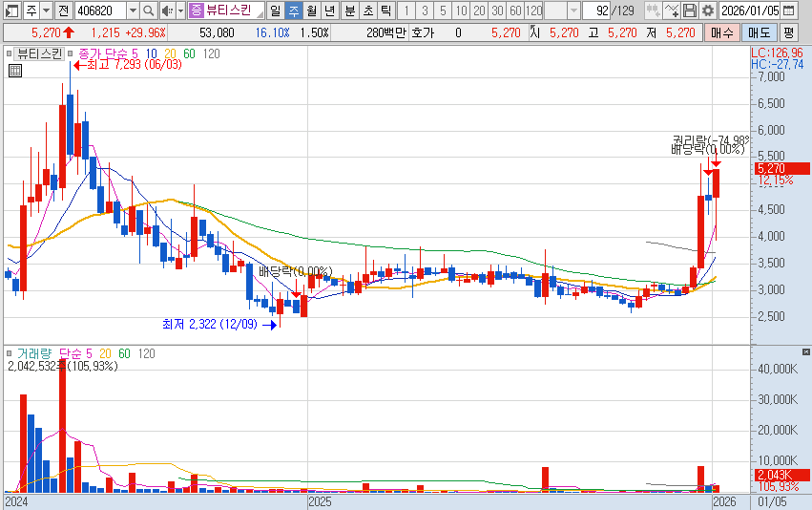
Task: Click the 시 open price label
Action: tap(535, 33)
